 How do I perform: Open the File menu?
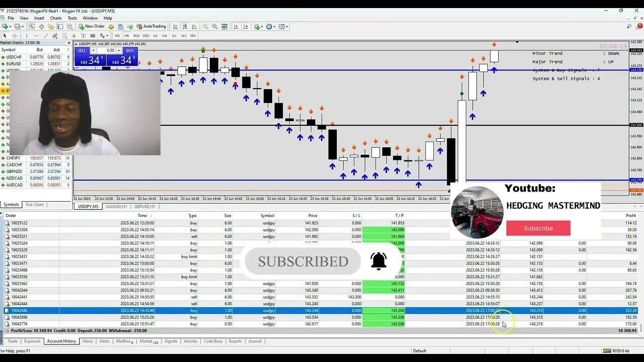click(11, 18)
